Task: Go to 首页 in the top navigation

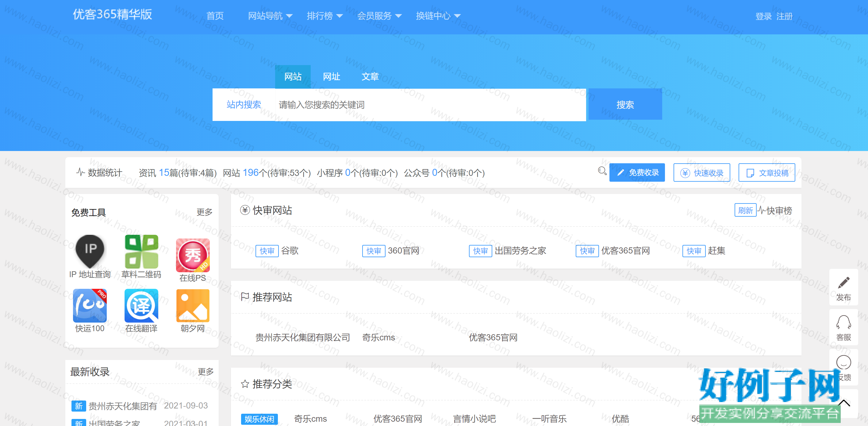Action: click(x=215, y=16)
